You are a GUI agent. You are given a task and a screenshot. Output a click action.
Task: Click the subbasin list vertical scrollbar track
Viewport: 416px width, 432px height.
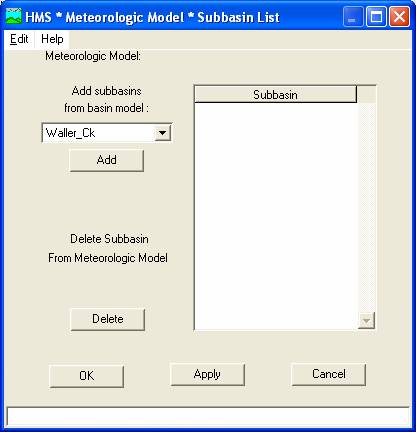pos(366,207)
